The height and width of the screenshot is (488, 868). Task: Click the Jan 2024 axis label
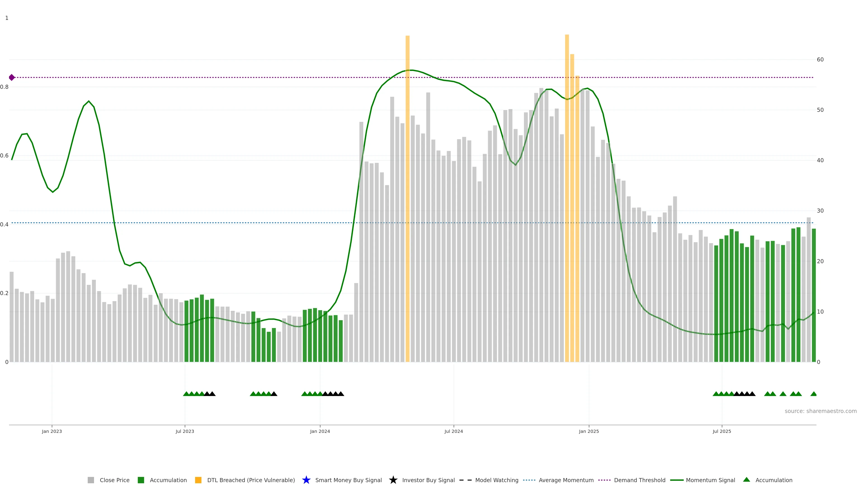320,431
